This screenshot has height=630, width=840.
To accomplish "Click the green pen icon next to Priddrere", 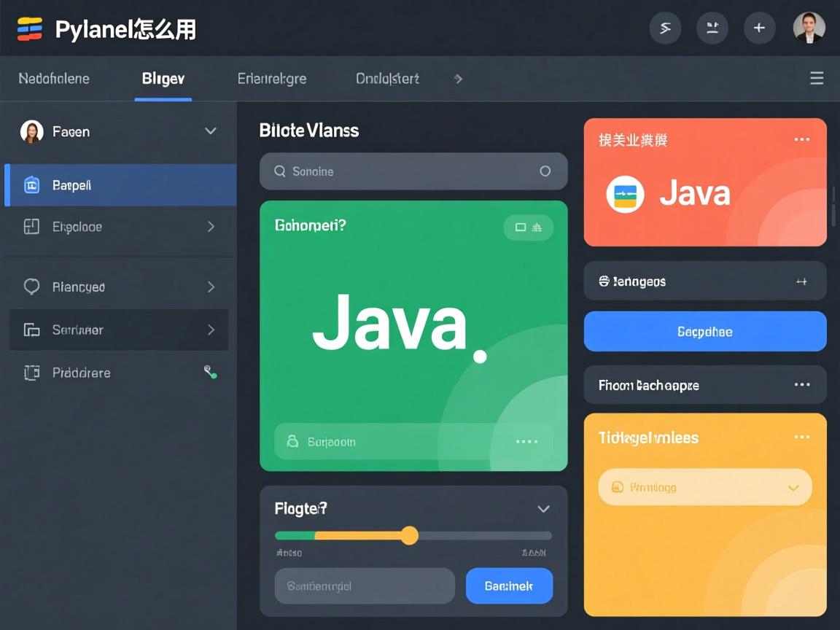I will [211, 372].
